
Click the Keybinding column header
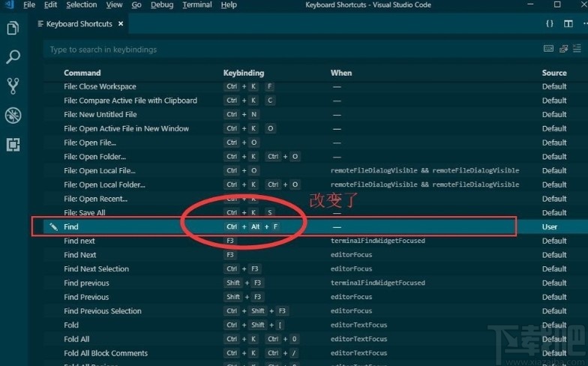tap(244, 73)
